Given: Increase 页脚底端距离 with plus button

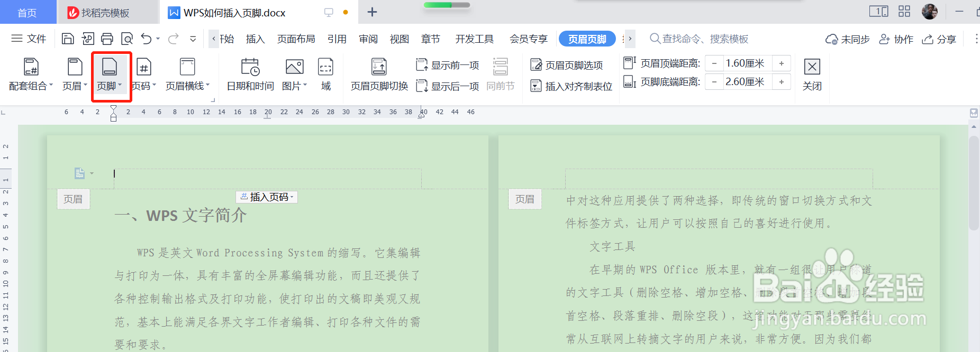Looking at the screenshot, I should point(782,82).
